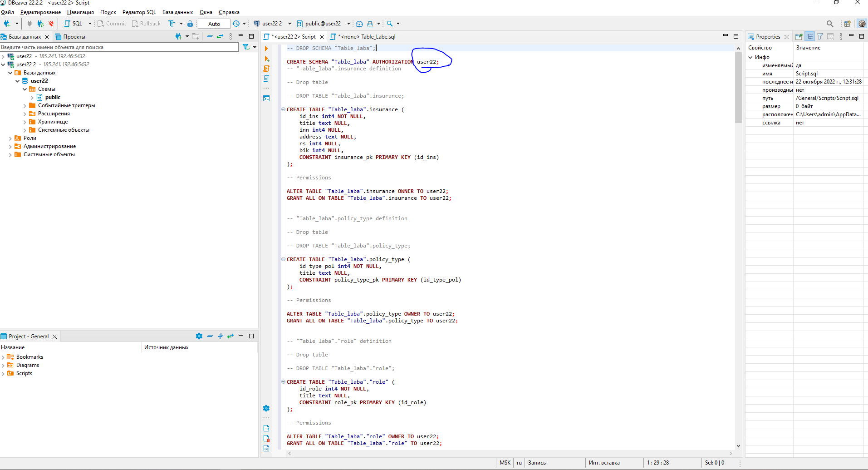This screenshot has width=868, height=470.
Task: Execute SQL statement in new tab
Action: [x=266, y=59]
